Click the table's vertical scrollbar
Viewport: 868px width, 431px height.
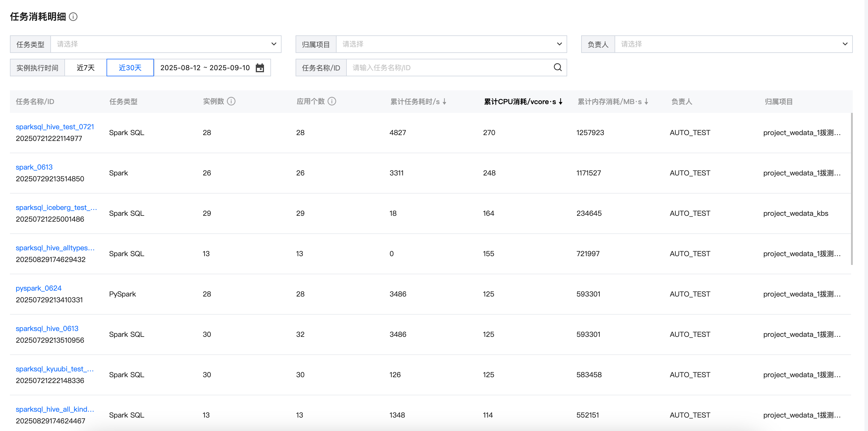[x=852, y=189]
